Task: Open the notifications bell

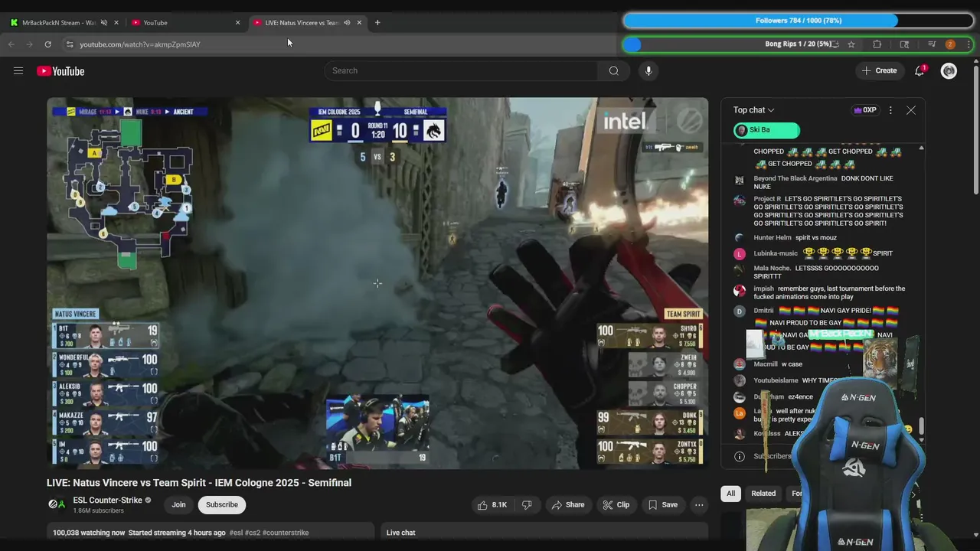Action: tap(920, 70)
